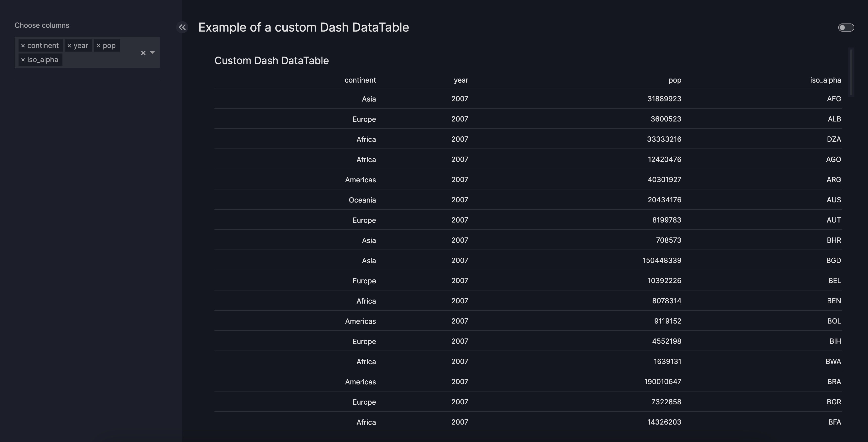Screen dimensions: 868x442
Task: Remove the continent column tag
Action: coord(23,45)
